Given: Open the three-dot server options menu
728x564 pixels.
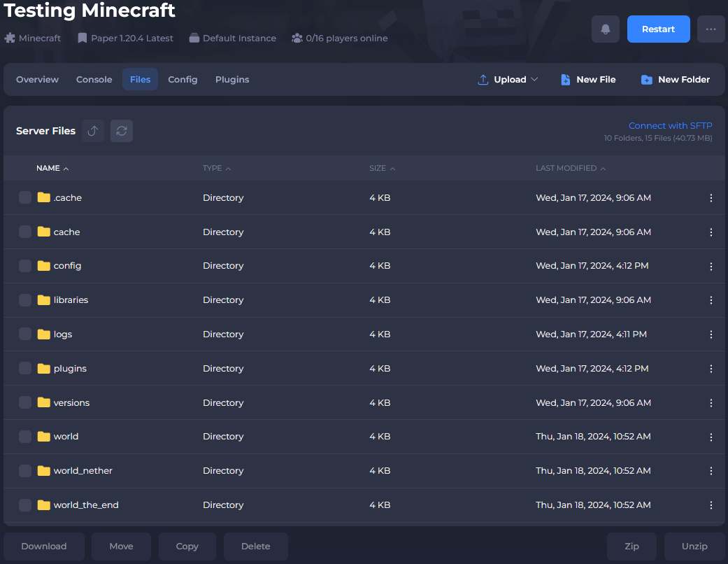Looking at the screenshot, I should click(711, 29).
